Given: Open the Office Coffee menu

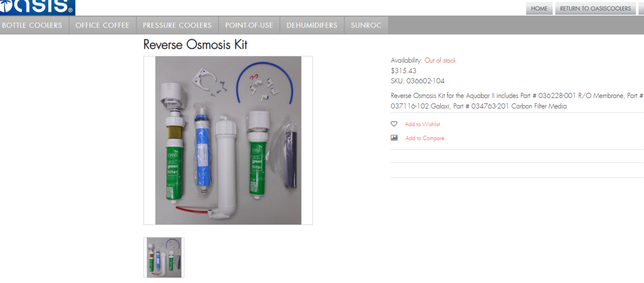Looking at the screenshot, I should (x=103, y=25).
